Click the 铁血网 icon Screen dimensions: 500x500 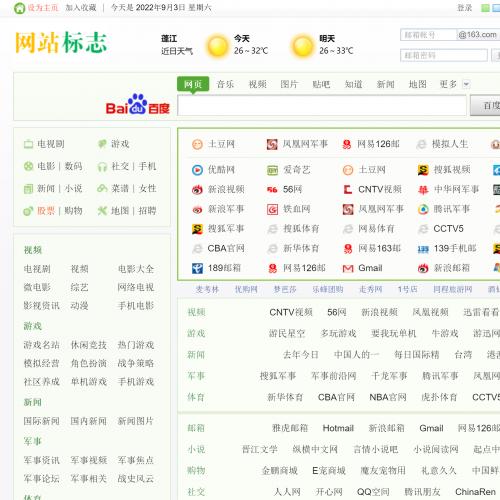[x=272, y=209]
